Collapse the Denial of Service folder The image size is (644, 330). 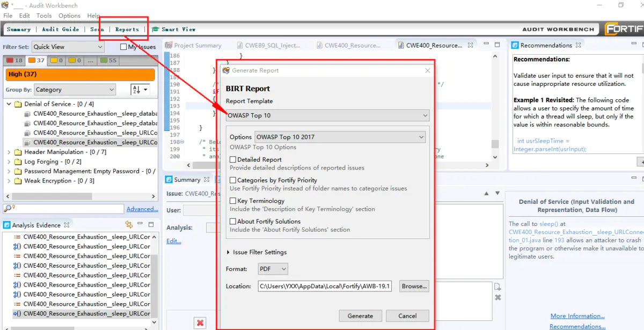click(9, 104)
